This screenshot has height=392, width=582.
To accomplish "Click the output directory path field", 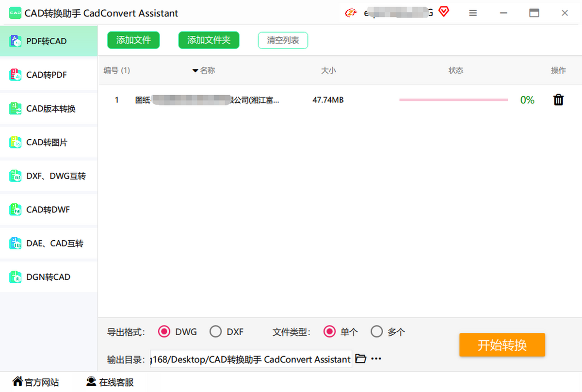I will click(x=251, y=359).
